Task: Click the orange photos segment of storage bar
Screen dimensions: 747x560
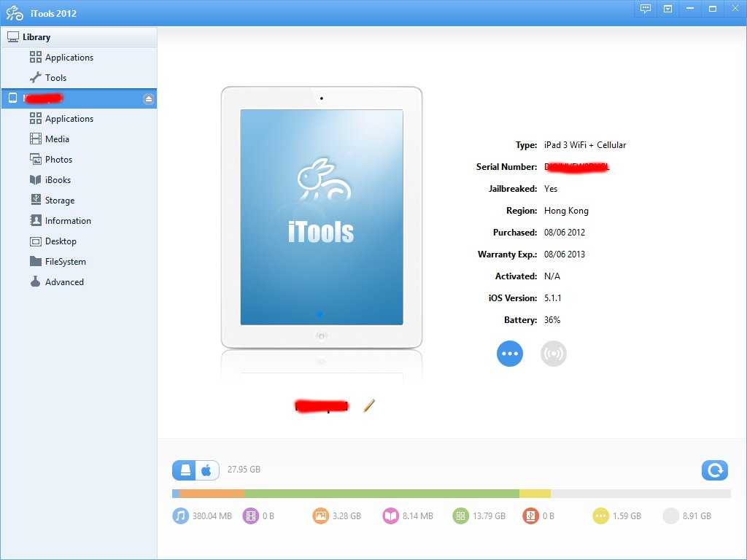Action: tap(212, 494)
